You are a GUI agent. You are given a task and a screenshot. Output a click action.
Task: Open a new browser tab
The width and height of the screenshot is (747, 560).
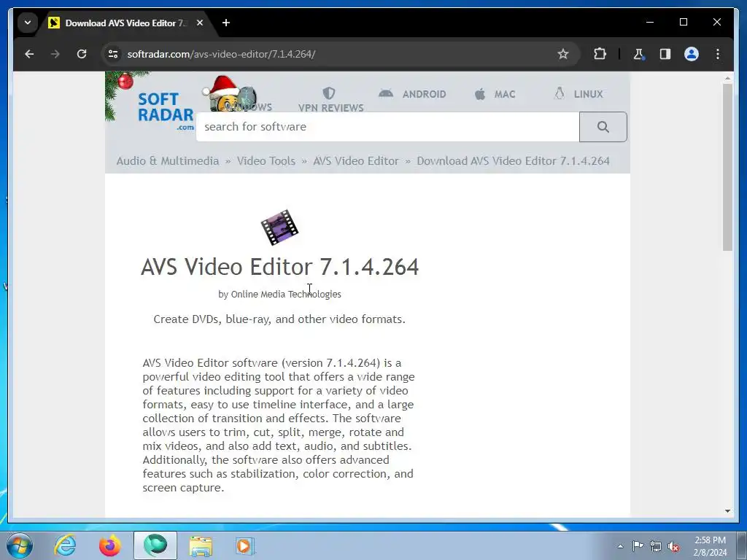point(226,23)
